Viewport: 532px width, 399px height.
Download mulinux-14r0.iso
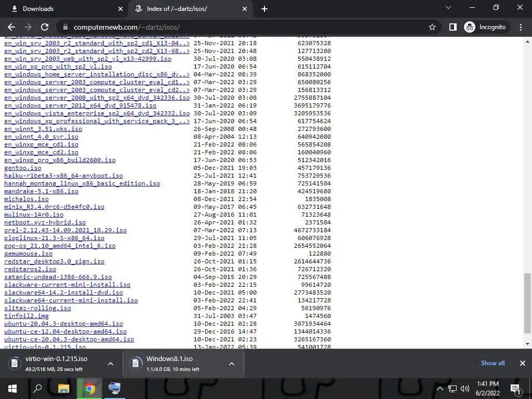tap(34, 215)
